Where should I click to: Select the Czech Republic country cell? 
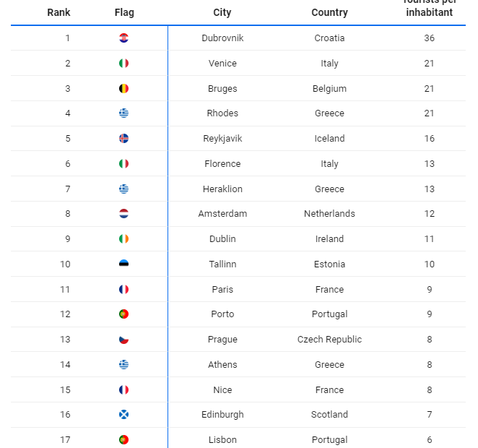tap(329, 340)
